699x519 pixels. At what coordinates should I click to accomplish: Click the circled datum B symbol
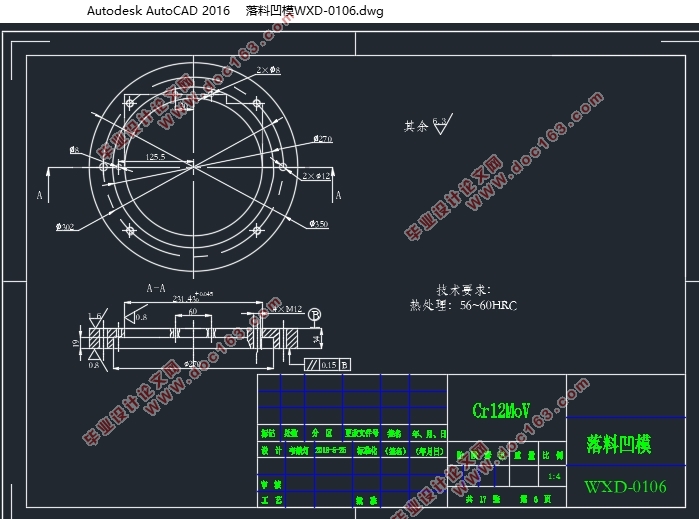315,315
